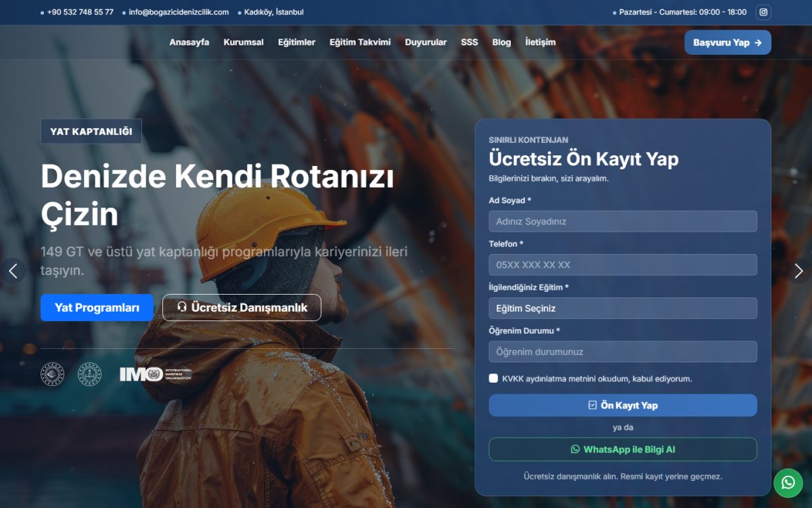Screen dimensions: 812x508
Task: Open the Kurumsal menu item
Action: (x=244, y=42)
